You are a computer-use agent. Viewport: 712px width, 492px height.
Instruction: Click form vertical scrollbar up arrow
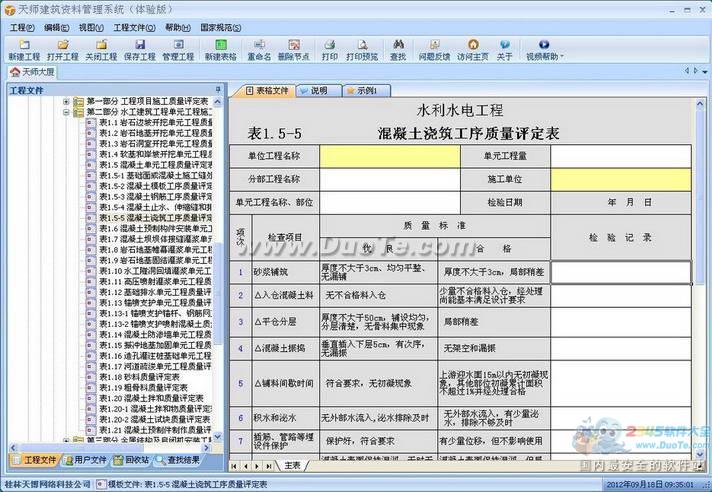[700, 103]
